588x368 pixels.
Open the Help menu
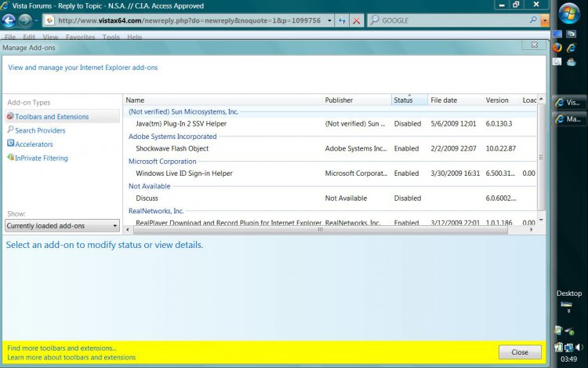click(134, 37)
